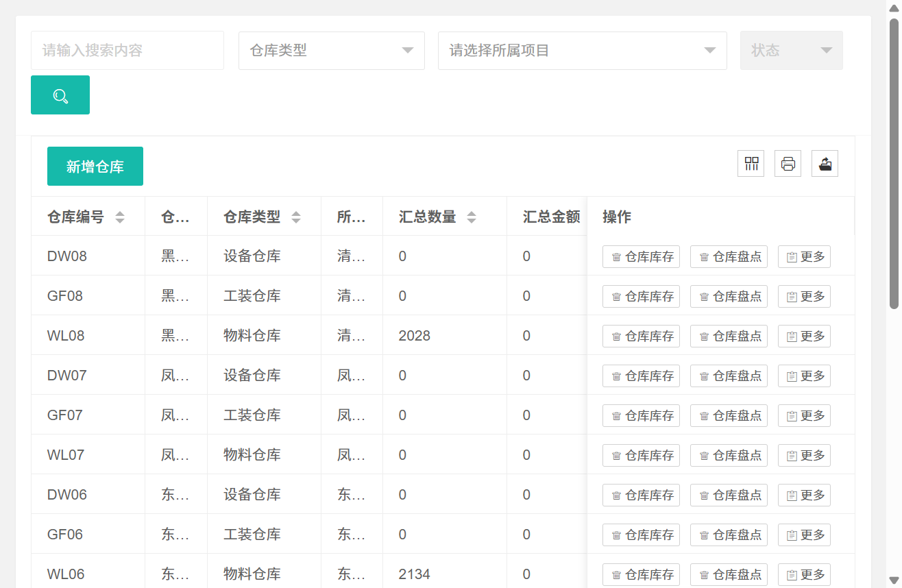Sort by 仓库编号 column arrows
This screenshot has width=902, height=588.
click(120, 217)
